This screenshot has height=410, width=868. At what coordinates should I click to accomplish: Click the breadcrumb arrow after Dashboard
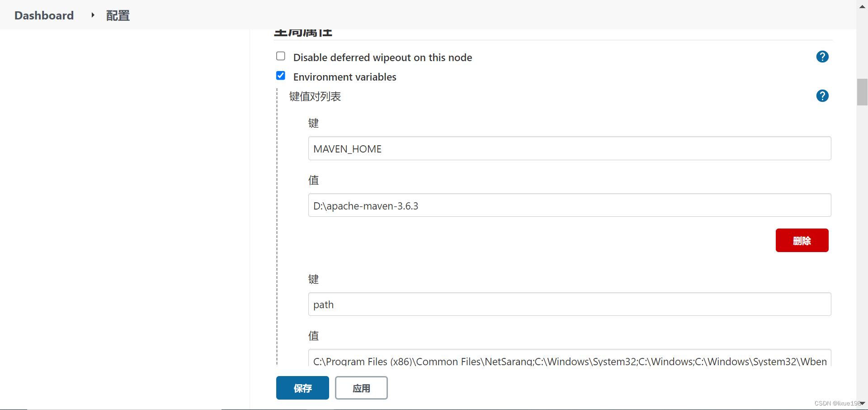pos(92,14)
